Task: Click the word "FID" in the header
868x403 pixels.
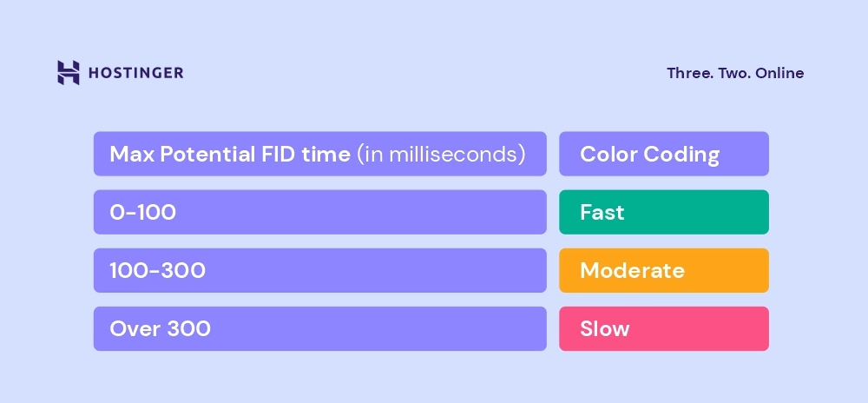Action: coord(282,155)
